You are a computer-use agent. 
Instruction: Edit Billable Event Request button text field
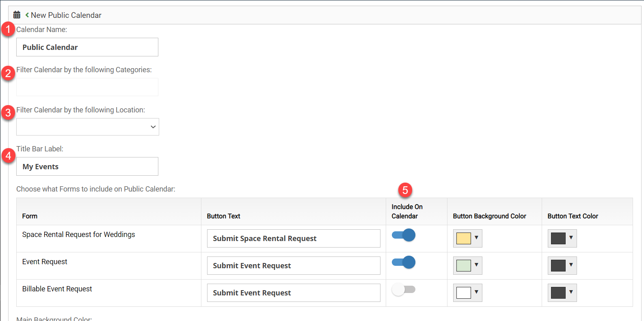(x=294, y=293)
